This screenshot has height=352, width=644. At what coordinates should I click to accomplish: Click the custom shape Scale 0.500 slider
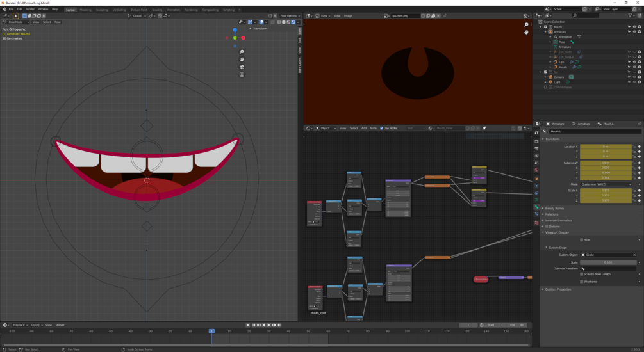(x=607, y=262)
